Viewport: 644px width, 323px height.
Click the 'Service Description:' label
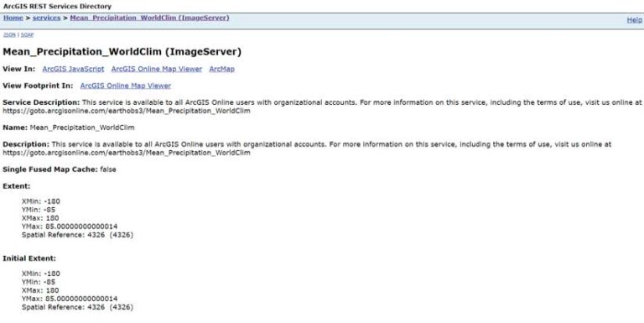point(41,102)
